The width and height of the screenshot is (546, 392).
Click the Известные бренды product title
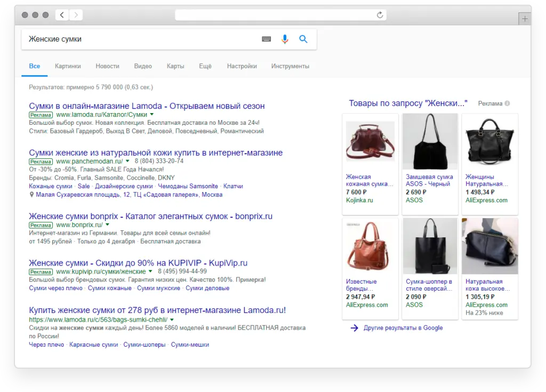pos(361,285)
